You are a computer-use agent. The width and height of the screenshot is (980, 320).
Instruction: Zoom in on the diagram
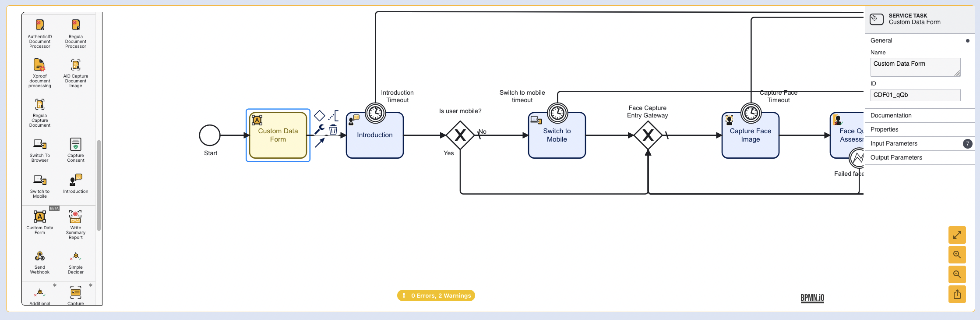click(957, 255)
